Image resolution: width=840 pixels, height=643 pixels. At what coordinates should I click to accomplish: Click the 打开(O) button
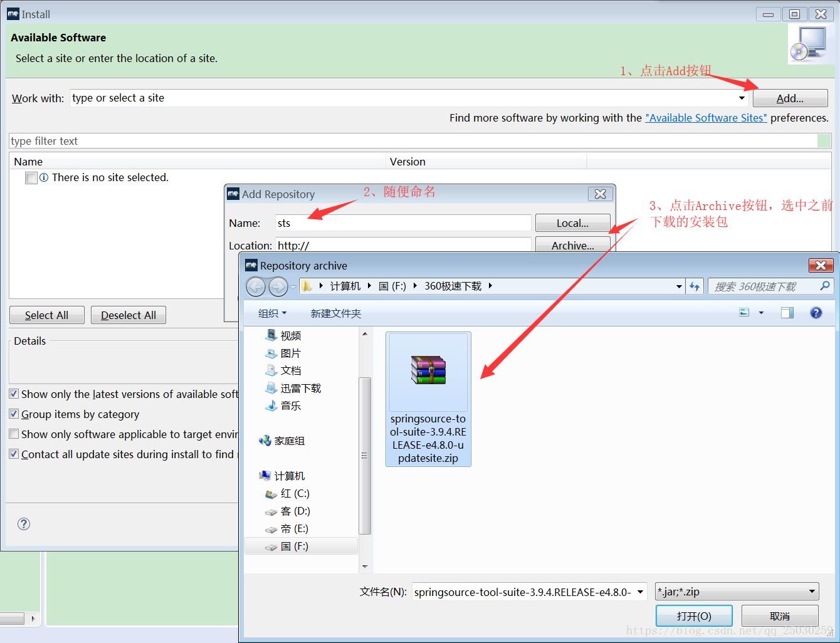click(x=694, y=616)
